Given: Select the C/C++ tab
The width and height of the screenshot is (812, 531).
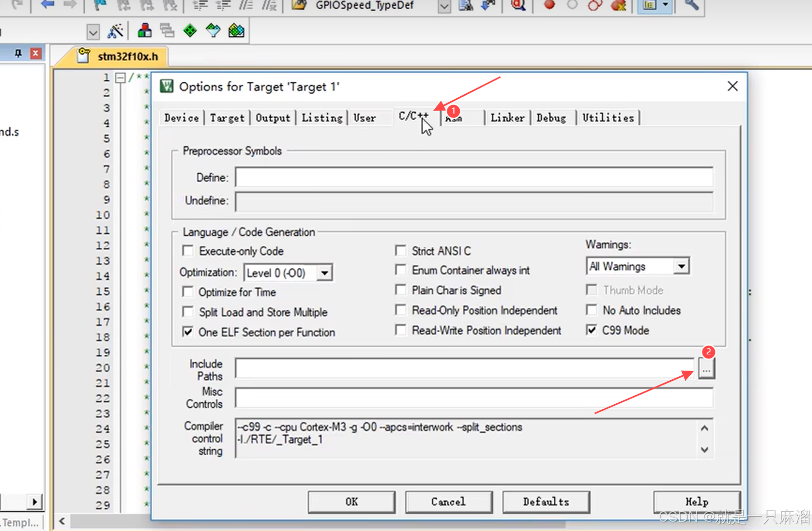Looking at the screenshot, I should 414,116.
